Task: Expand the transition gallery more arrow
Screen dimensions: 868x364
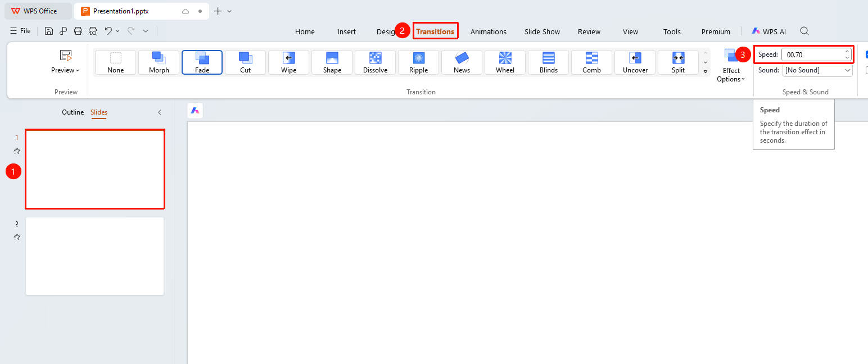Action: pos(706,72)
